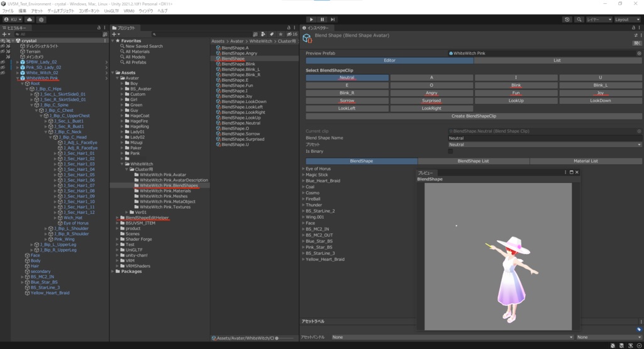Switch to the List tab in Inspector
This screenshot has height=349, width=644.
557,60
